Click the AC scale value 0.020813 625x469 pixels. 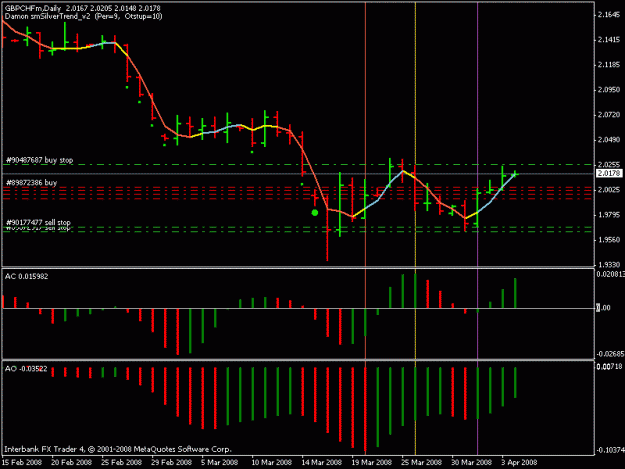click(610, 274)
